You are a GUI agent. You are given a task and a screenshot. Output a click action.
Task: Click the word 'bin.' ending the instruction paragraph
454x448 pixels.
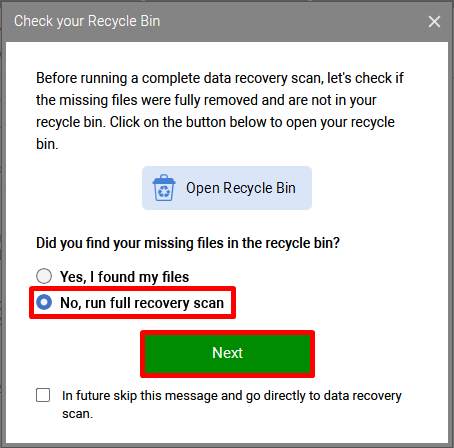[47, 144]
